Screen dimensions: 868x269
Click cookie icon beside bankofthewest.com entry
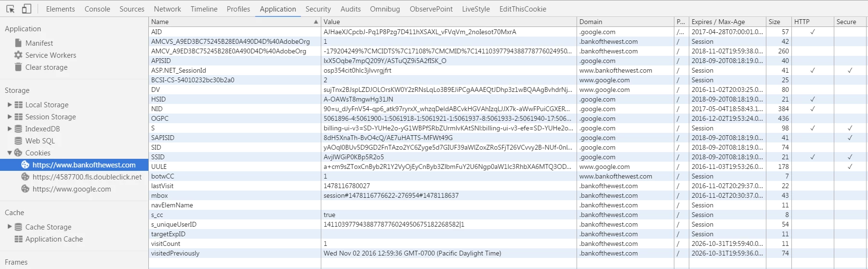(26, 165)
